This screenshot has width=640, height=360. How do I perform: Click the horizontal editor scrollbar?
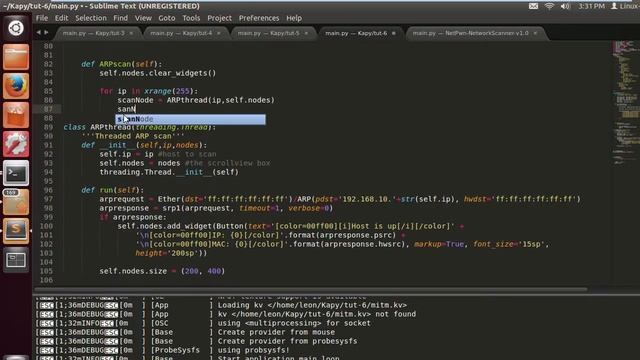click(310, 289)
